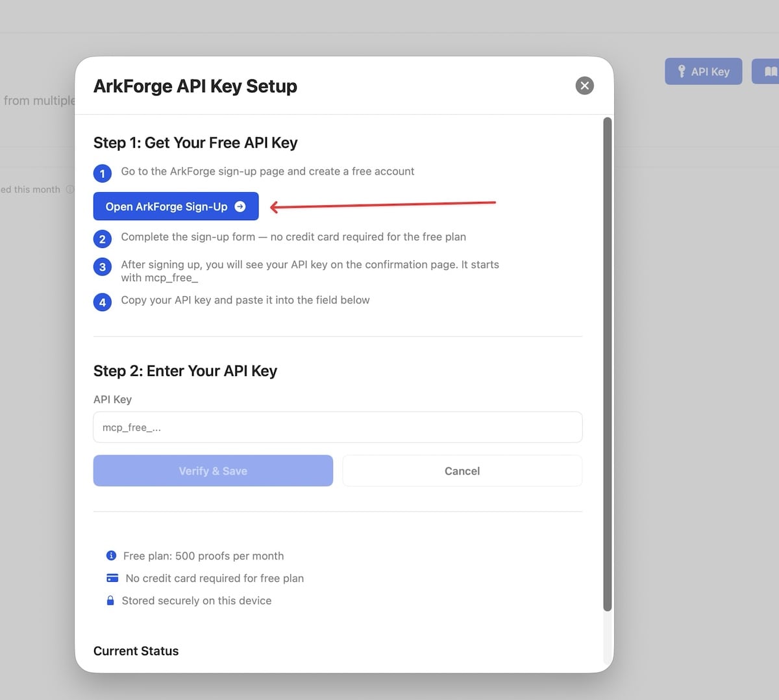This screenshot has width=779, height=700.
Task: Click the step 2 circle marker
Action: pyautogui.click(x=102, y=239)
